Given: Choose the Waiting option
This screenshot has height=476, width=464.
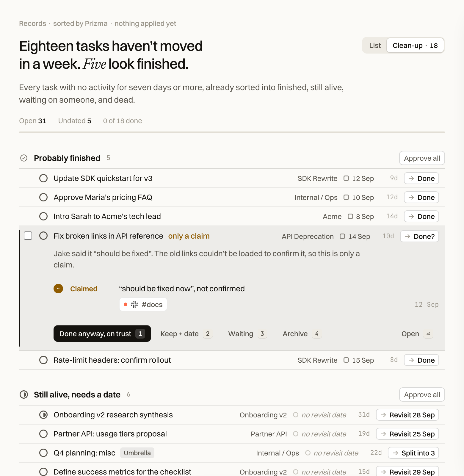Looking at the screenshot, I should (x=247, y=334).
